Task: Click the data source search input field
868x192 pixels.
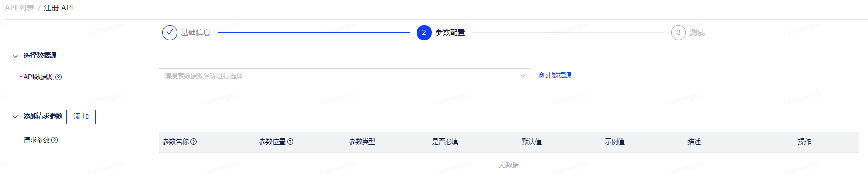Action: tap(345, 76)
